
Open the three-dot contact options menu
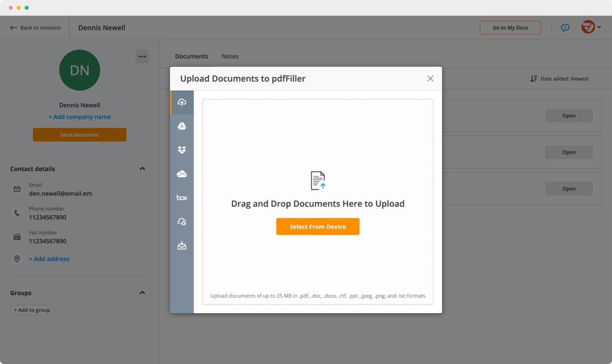[142, 57]
